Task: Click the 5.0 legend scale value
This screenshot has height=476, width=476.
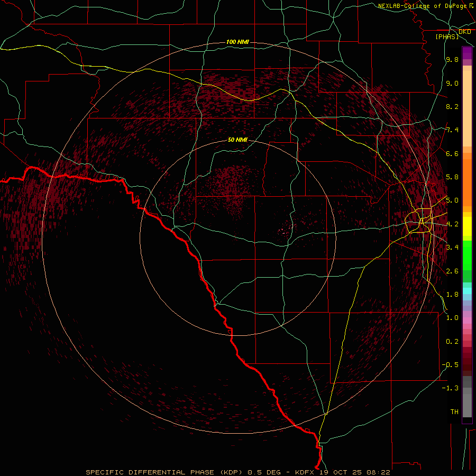Action: click(x=452, y=200)
